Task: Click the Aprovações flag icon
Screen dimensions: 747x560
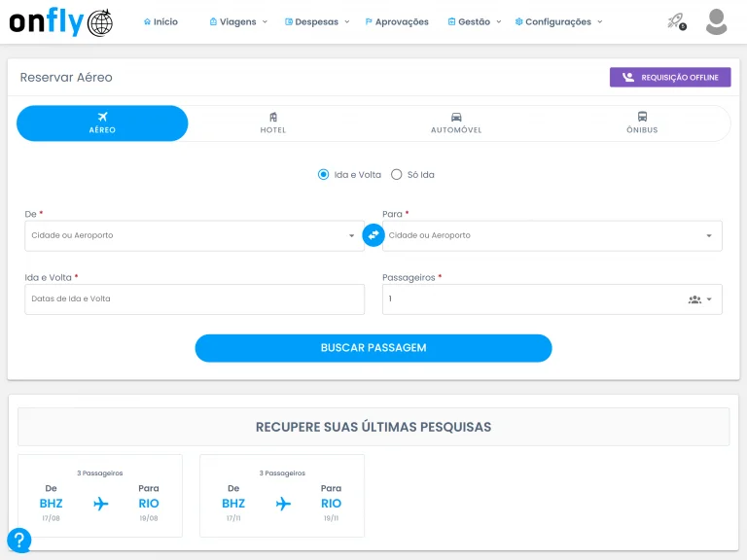Action: tap(369, 22)
